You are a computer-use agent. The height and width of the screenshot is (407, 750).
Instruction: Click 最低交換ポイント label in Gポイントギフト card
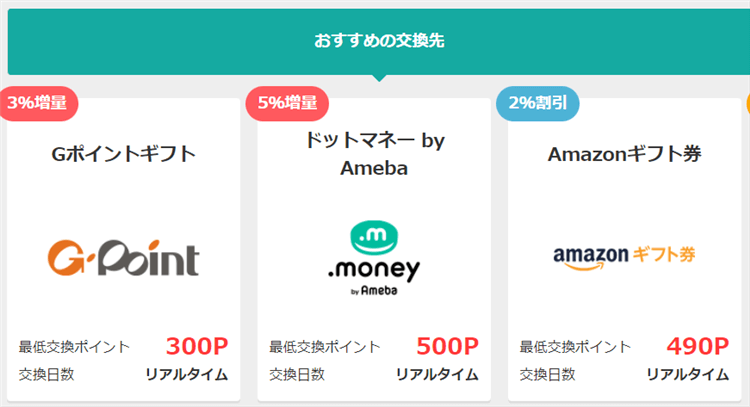point(74,347)
